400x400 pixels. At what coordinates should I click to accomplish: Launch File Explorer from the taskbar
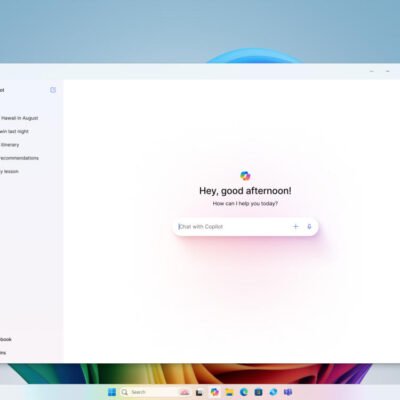coord(229,392)
